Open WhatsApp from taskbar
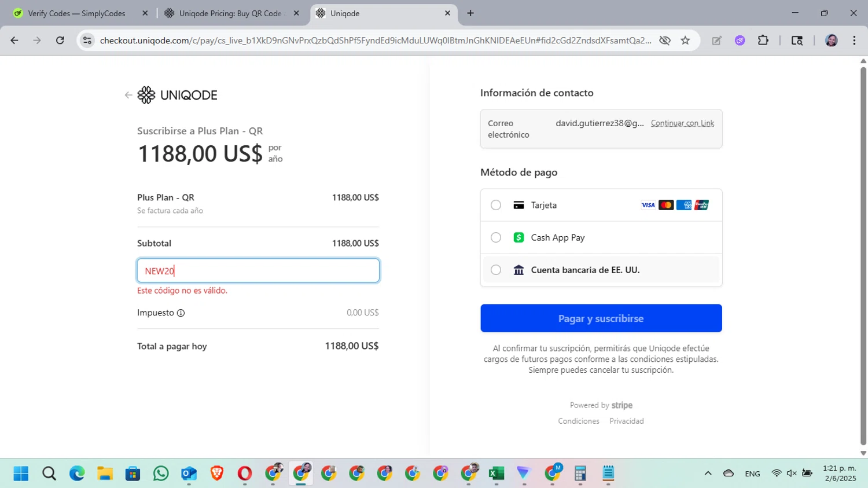 click(x=161, y=474)
